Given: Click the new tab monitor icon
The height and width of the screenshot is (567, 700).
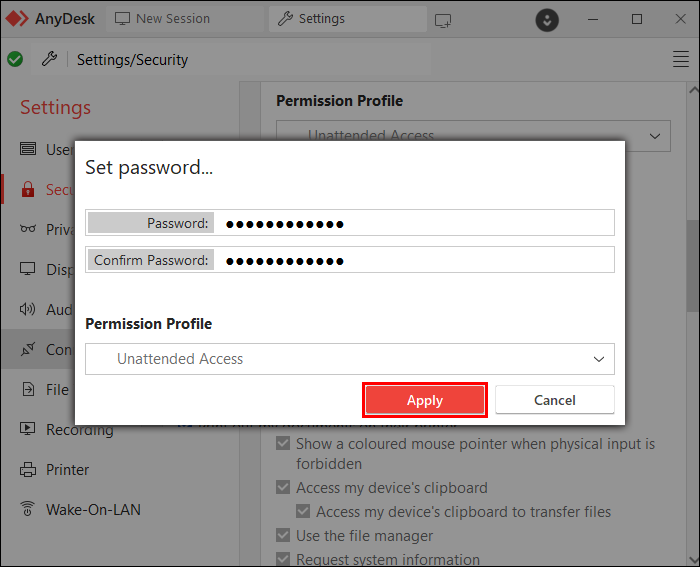Looking at the screenshot, I should [444, 19].
